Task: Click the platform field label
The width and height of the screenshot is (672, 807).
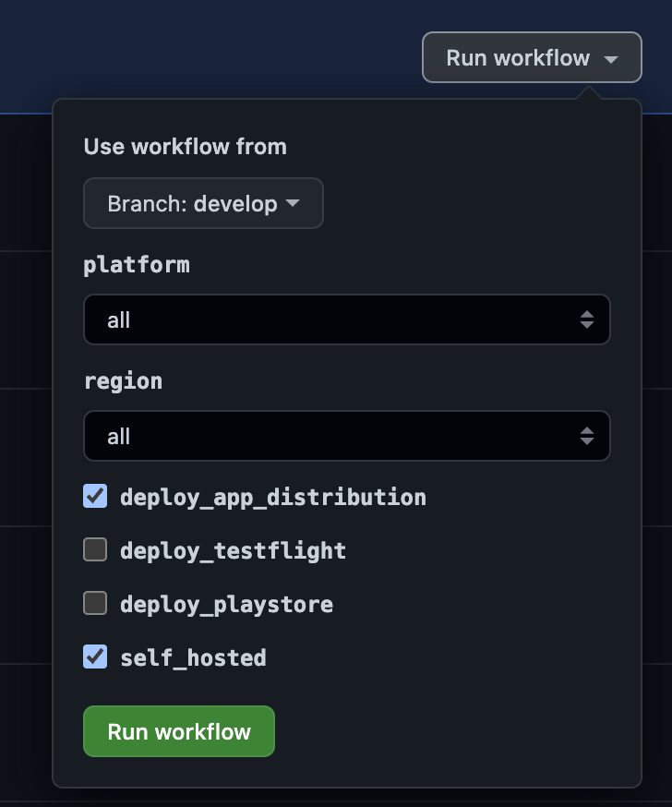Action: (137, 265)
